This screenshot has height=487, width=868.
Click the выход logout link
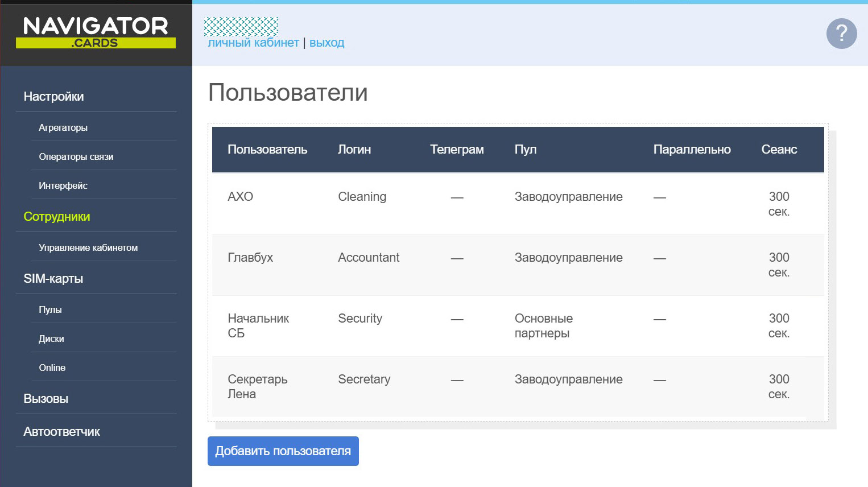[x=326, y=43]
